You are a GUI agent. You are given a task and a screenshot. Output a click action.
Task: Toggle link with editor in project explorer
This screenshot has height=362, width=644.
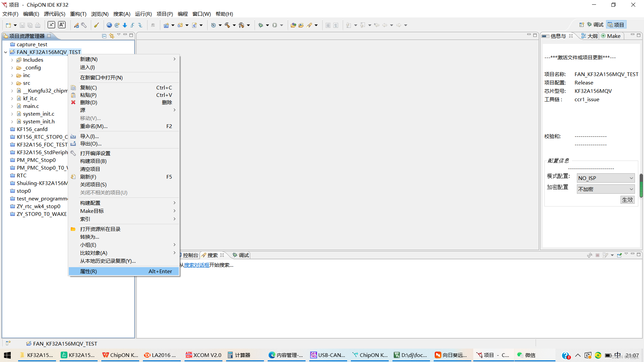[x=112, y=36]
